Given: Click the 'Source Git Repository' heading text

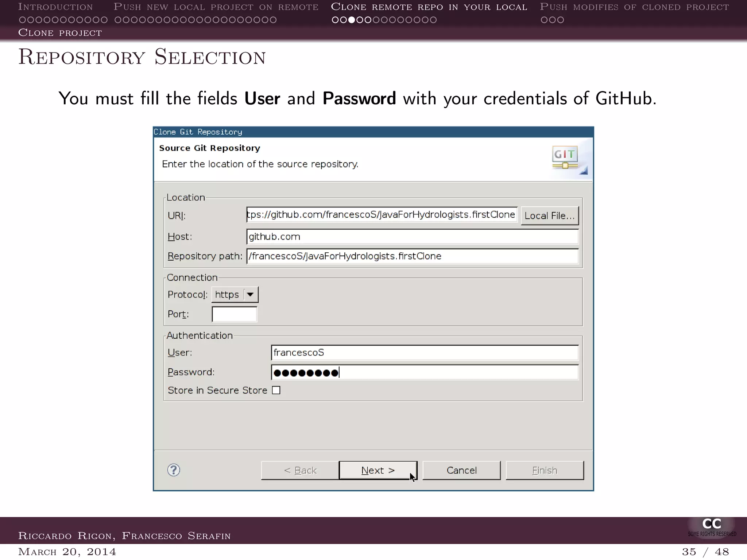Looking at the screenshot, I should (x=210, y=148).
